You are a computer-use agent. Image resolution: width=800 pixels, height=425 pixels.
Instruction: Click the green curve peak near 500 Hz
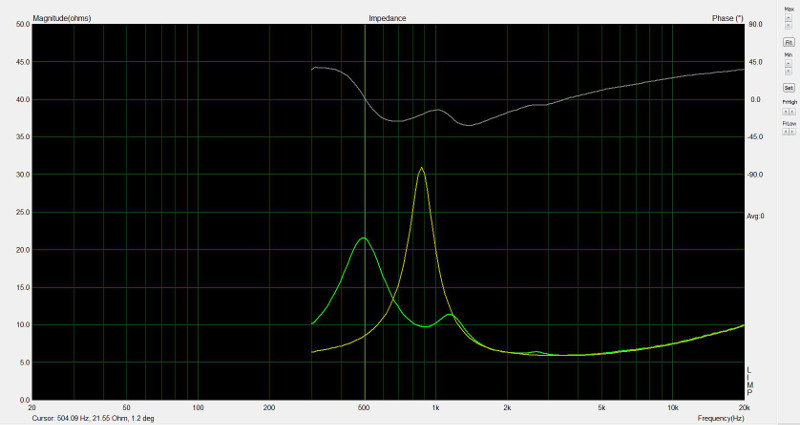click(363, 238)
